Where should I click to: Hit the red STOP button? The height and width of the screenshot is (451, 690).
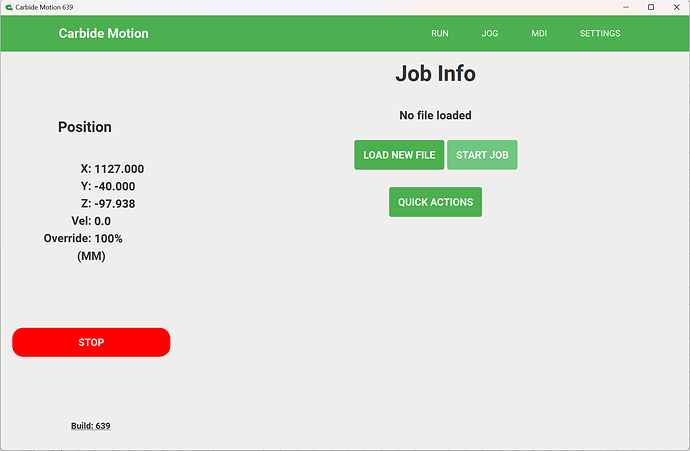click(91, 342)
